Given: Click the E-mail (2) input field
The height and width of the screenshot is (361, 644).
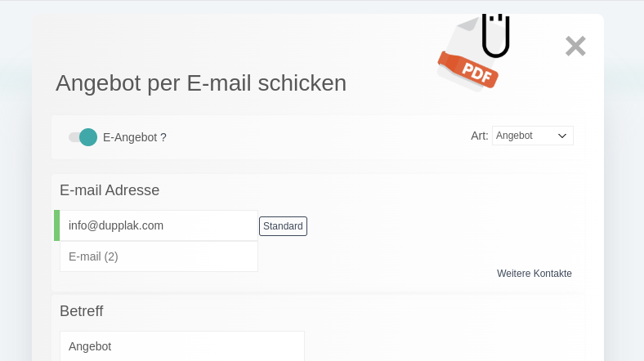Looking at the screenshot, I should click(x=159, y=256).
